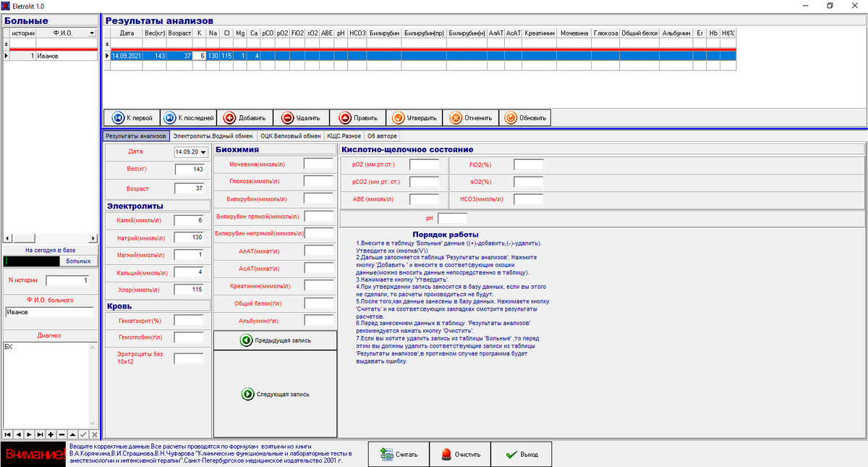Image resolution: width=868 pixels, height=467 pixels.
Task: Click the Выход exit button
Action: click(x=521, y=455)
